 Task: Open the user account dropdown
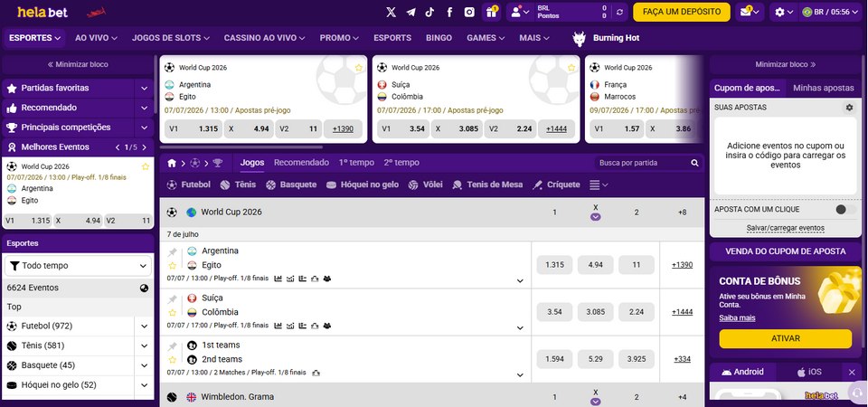(519, 12)
